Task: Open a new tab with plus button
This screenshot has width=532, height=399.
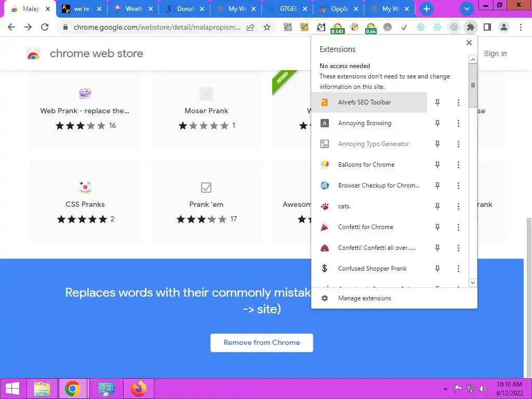Action: click(427, 9)
